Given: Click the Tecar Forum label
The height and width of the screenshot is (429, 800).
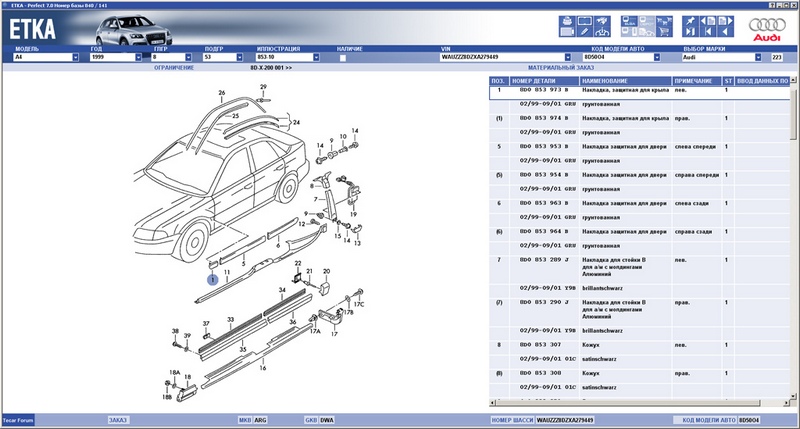Looking at the screenshot, I should pos(18,420).
